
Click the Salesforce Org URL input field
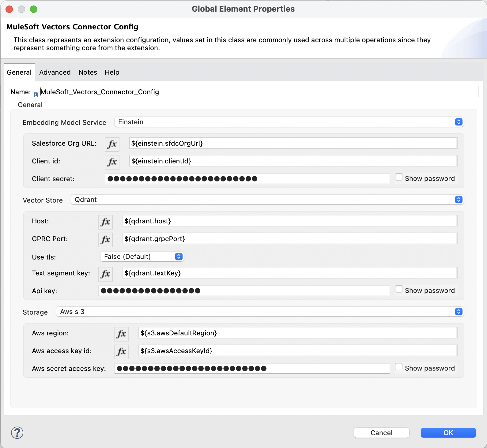293,143
